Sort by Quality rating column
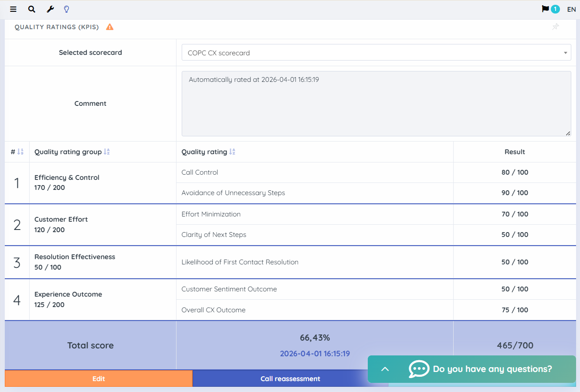Screen dimensions: 580x392 point(232,152)
